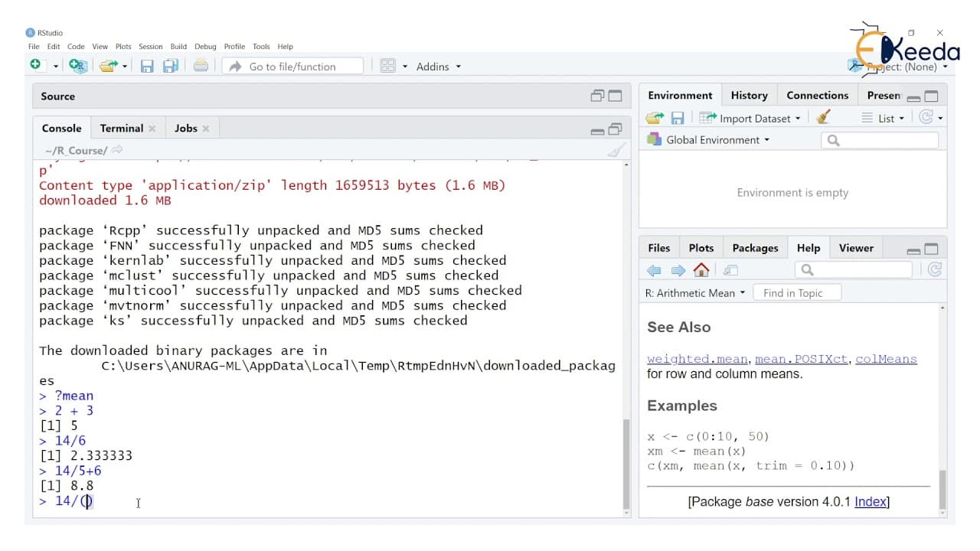Open the Import Dataset dropdown
The image size is (980, 551).
coord(750,118)
